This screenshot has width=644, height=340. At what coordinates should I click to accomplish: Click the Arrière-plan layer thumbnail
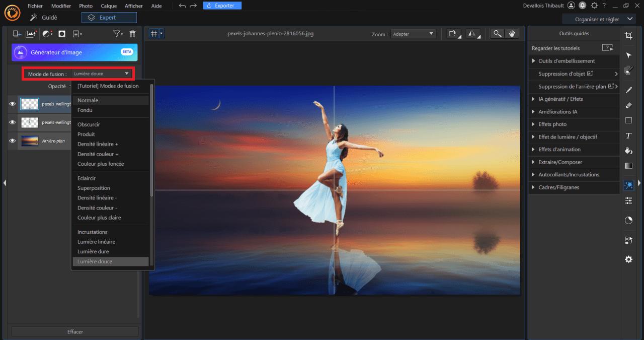[29, 141]
